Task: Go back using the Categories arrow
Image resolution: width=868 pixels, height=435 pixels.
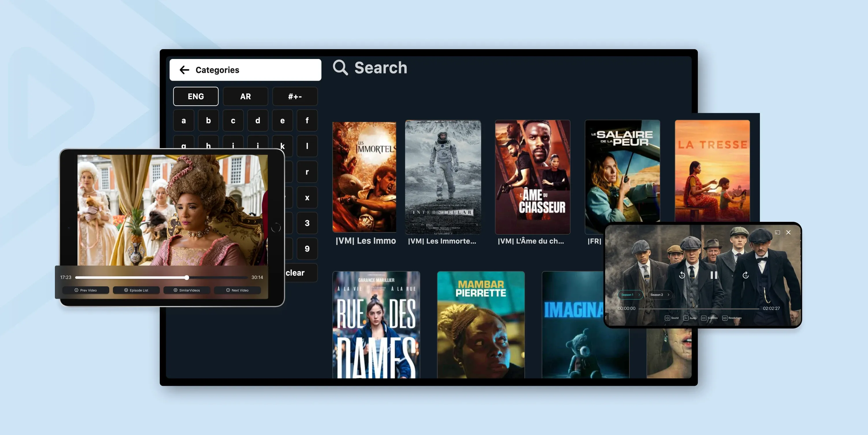Action: point(184,70)
